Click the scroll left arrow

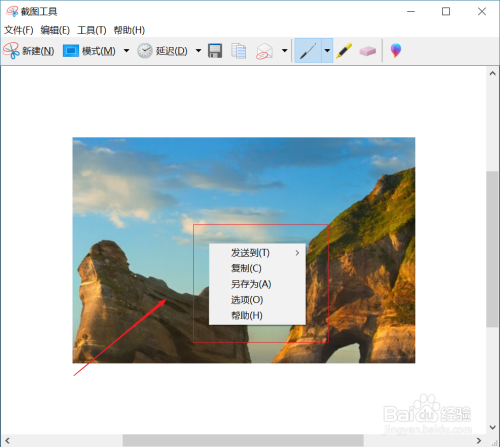(x=7, y=440)
